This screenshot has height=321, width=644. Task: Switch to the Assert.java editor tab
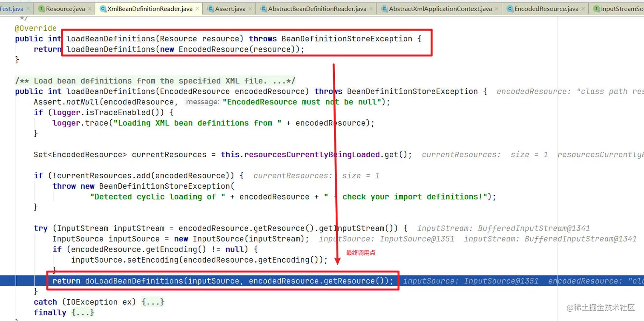click(230, 9)
